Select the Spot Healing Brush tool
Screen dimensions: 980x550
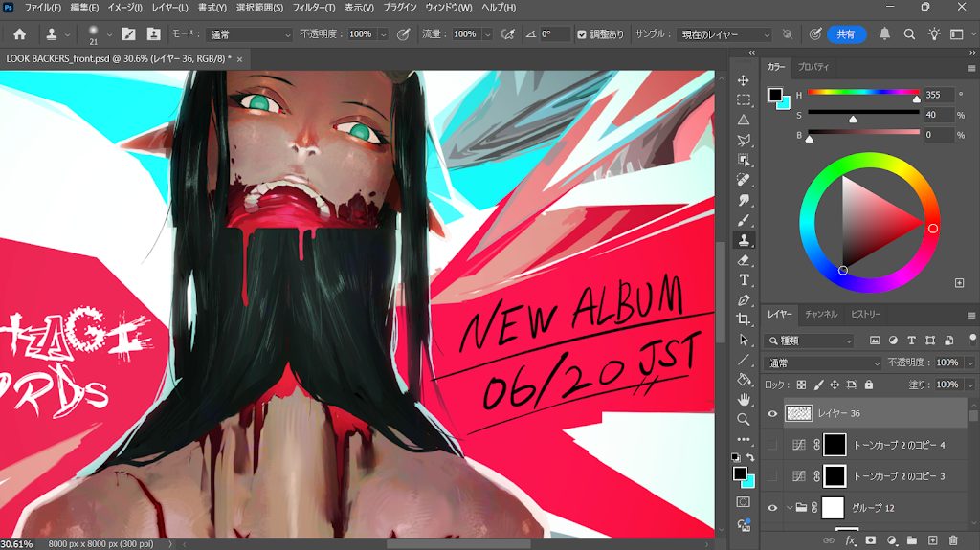pyautogui.click(x=743, y=180)
